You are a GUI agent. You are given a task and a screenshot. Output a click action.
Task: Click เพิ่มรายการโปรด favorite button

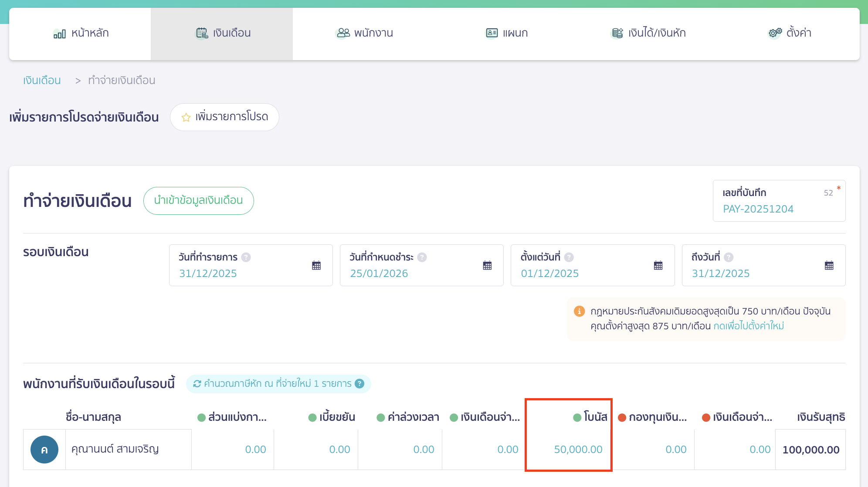point(224,117)
